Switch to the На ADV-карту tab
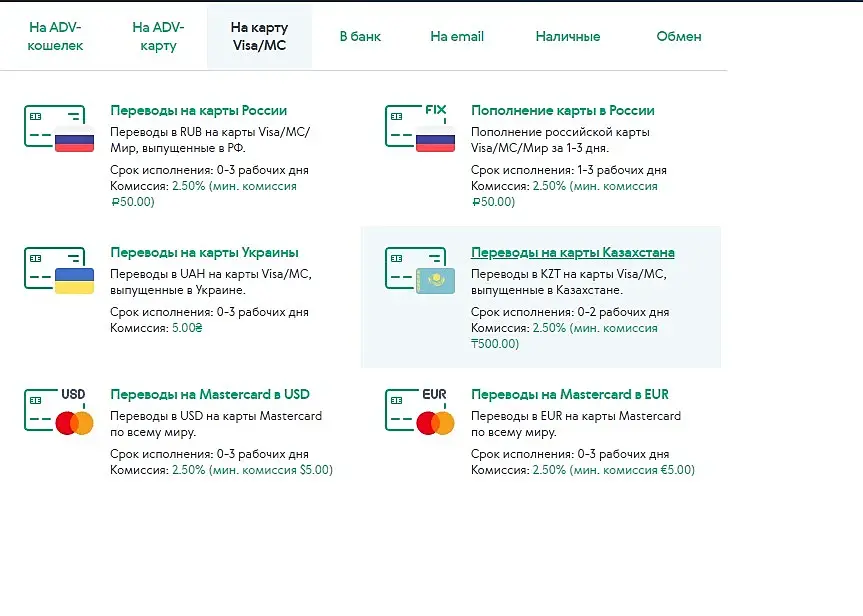Image resolution: width=863 pixels, height=616 pixels. [159, 36]
